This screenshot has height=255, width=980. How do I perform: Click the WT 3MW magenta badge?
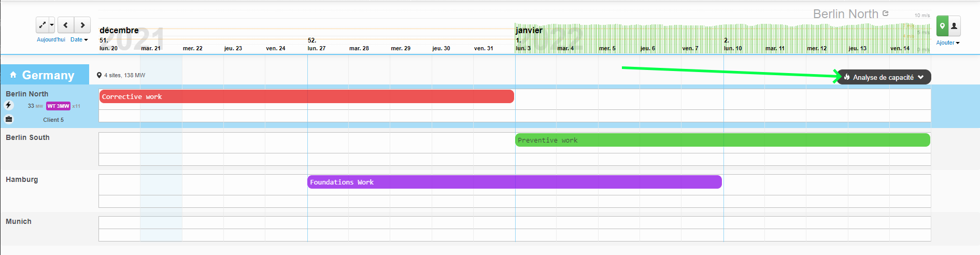click(58, 106)
